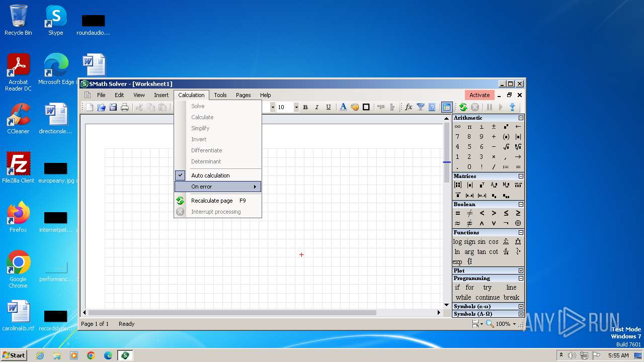Screen dimensions: 644x362
Task: Save the worksheet with the floppy disk icon
Action: (113, 107)
